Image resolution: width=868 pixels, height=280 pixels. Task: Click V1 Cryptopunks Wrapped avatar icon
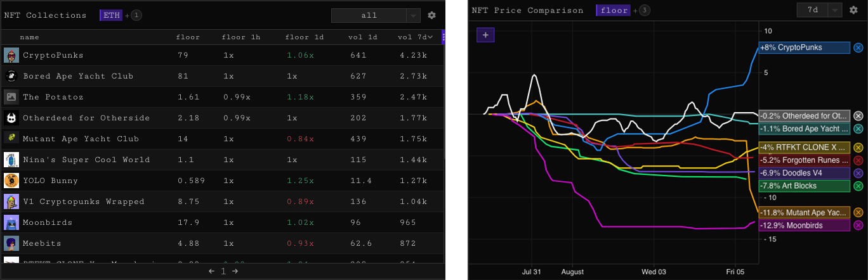point(11,202)
